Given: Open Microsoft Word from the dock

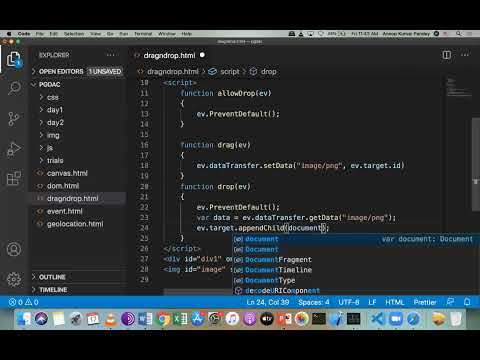Looking at the screenshot, I should [145, 319].
